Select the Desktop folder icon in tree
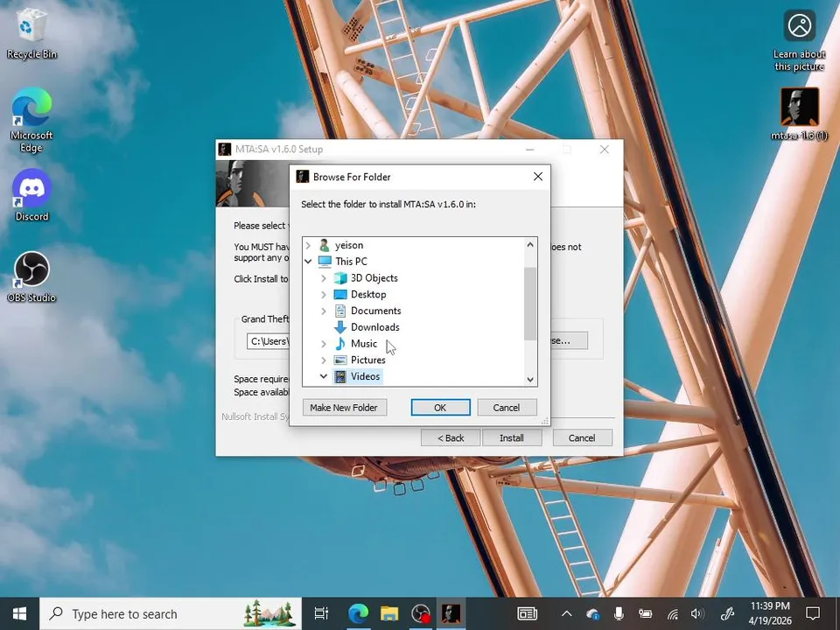The width and height of the screenshot is (840, 630). click(x=340, y=295)
